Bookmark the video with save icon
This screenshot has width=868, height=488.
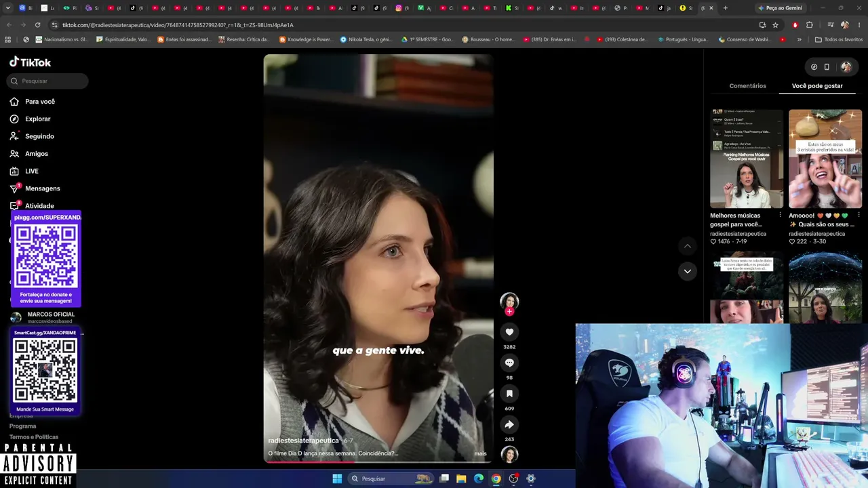(x=509, y=394)
